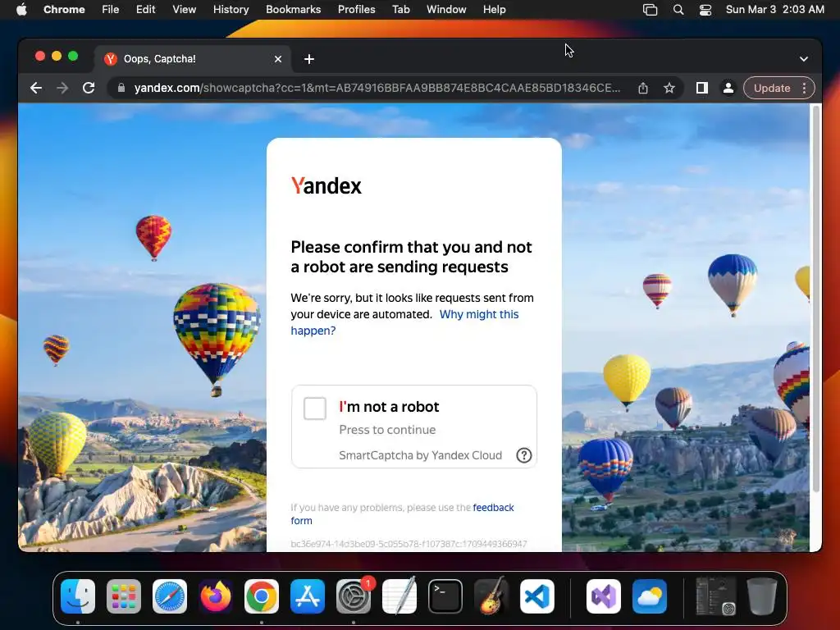Open the Help menu

[x=494, y=9]
